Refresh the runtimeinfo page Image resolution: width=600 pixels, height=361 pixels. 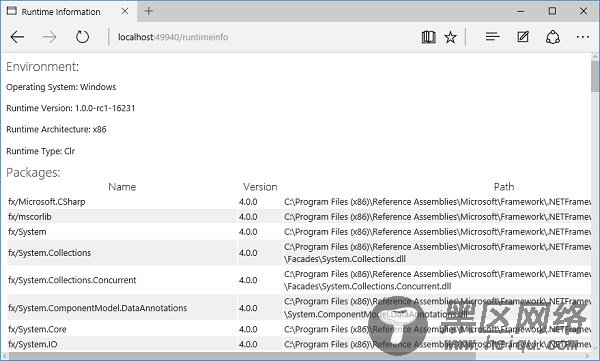(82, 37)
